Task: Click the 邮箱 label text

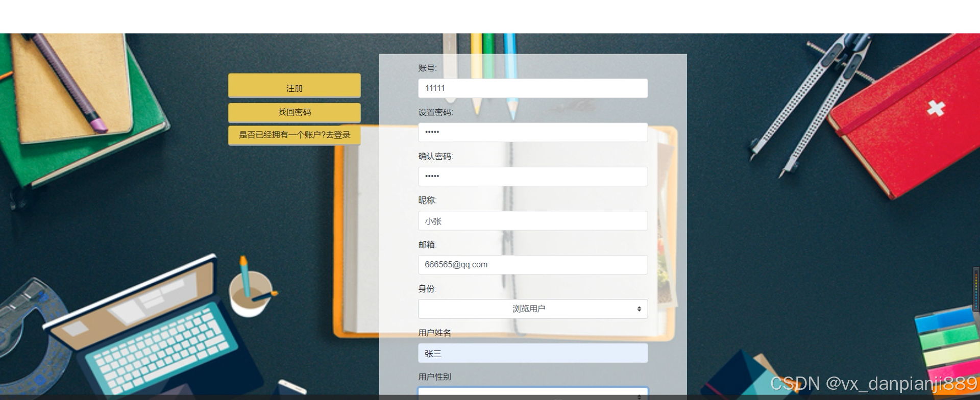Action: tap(427, 245)
